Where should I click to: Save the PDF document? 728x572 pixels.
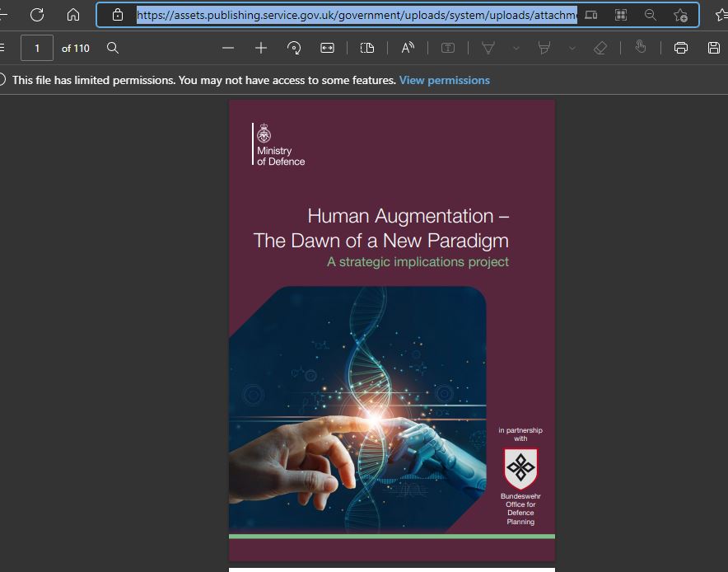point(714,48)
